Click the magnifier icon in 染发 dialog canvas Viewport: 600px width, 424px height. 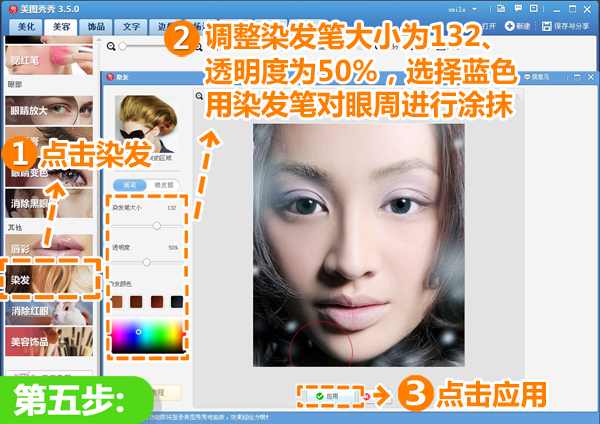tap(199, 96)
